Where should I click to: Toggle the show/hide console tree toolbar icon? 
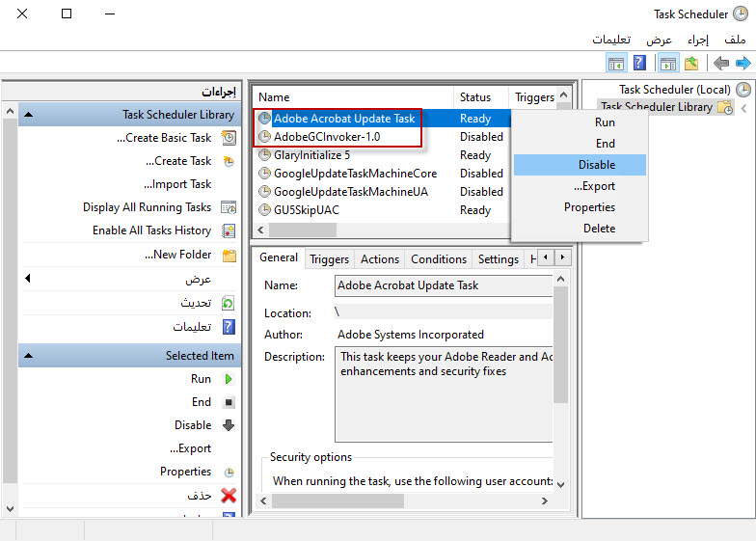pyautogui.click(x=667, y=64)
